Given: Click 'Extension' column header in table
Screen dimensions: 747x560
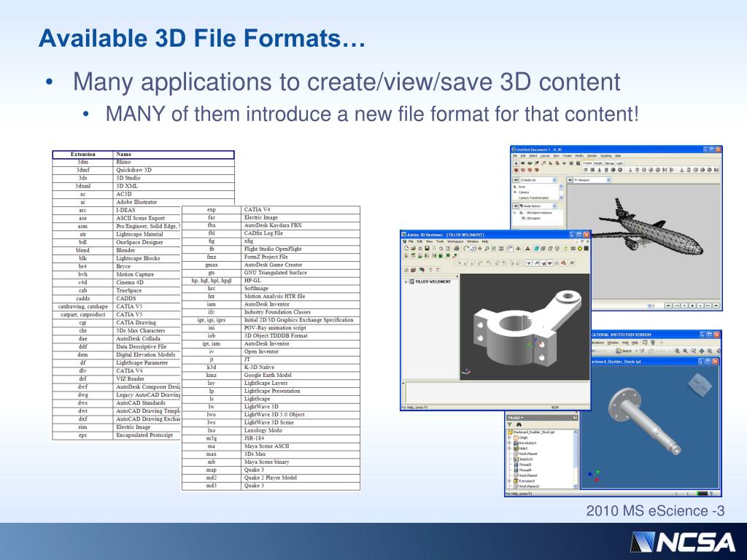Looking at the screenshot, I should (83, 155).
